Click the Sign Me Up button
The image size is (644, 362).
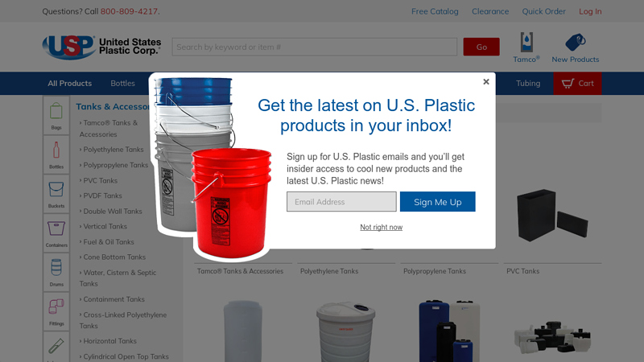(x=437, y=202)
